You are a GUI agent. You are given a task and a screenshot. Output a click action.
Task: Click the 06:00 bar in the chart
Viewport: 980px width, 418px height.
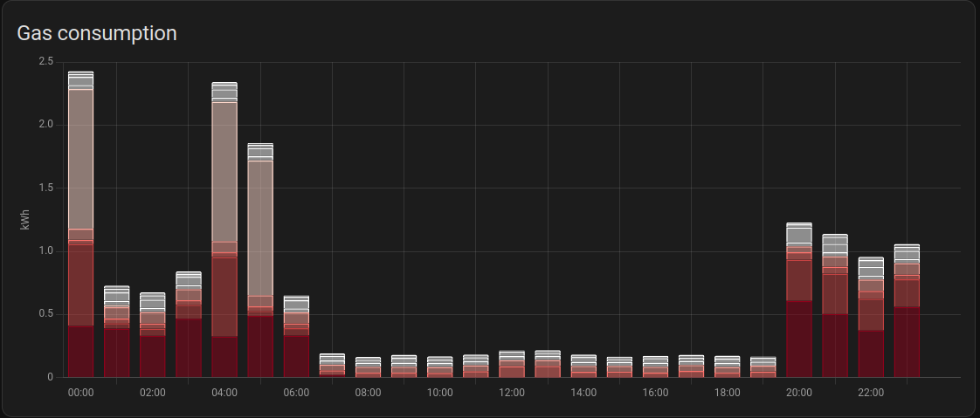click(x=296, y=337)
